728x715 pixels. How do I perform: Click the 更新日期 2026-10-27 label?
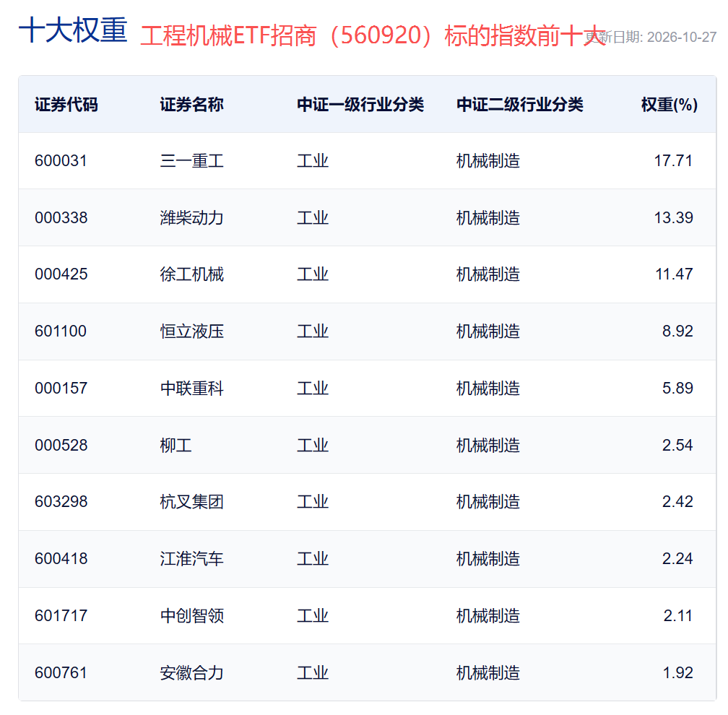(x=651, y=37)
